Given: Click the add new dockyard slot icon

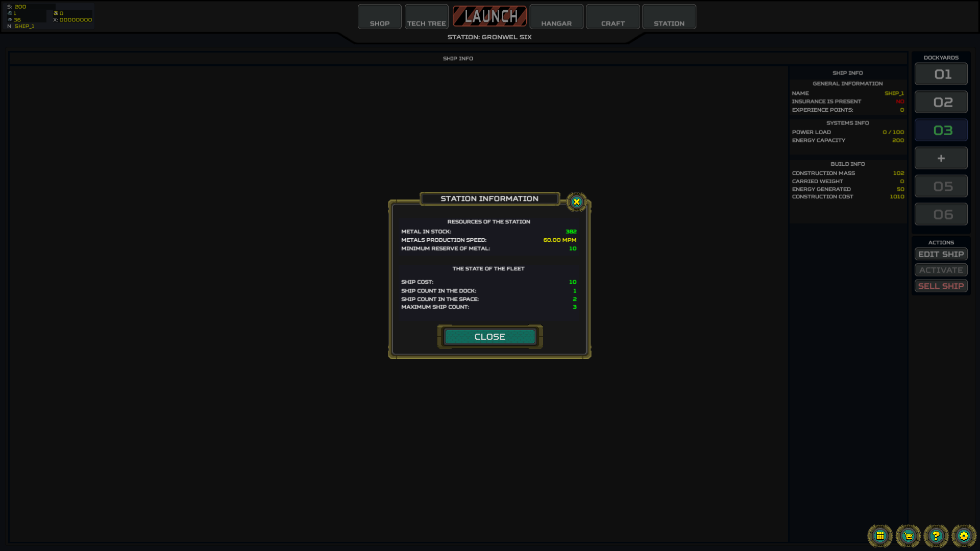Looking at the screenshot, I should click(941, 158).
